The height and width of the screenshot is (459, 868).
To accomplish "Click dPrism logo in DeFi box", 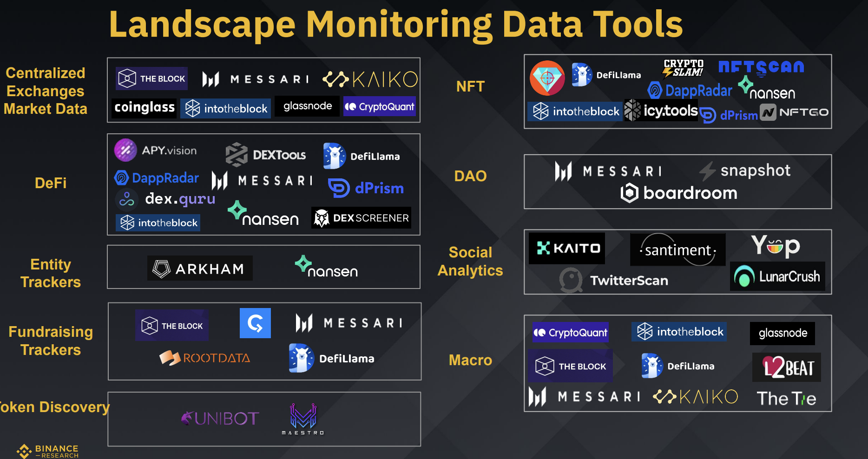I will [366, 188].
